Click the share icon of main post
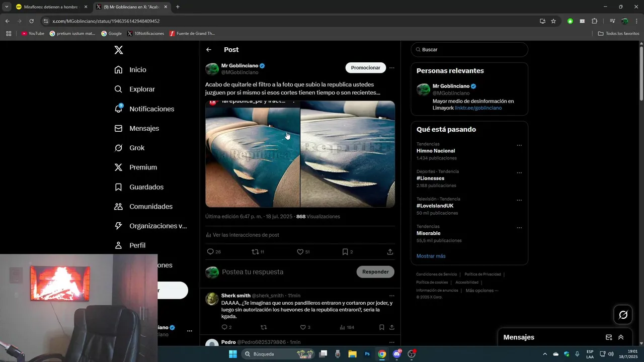The image size is (644, 362). pos(390,252)
